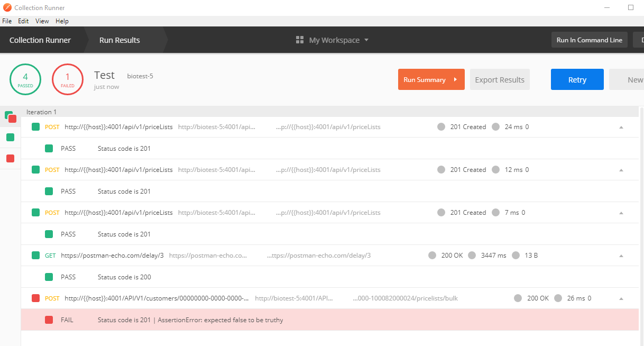The image size is (644, 346).
Task: Click AssertionError expected false to be truthy message
Action: (220, 320)
